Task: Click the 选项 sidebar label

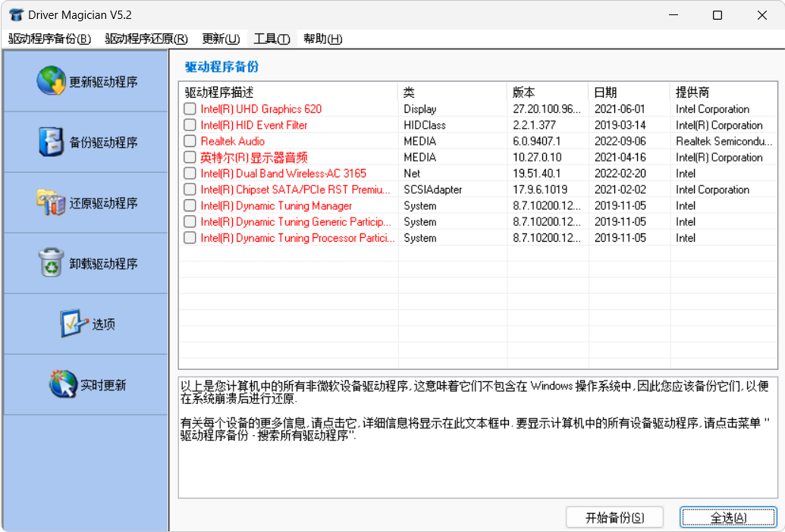Action: coord(104,324)
